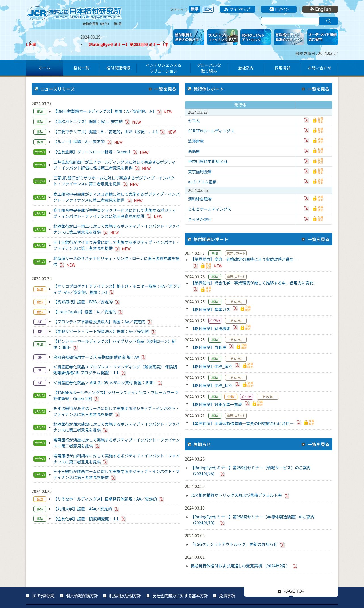Open PDF icon for 高島屋 report
The image size is (364, 608).
[x=306, y=151]
